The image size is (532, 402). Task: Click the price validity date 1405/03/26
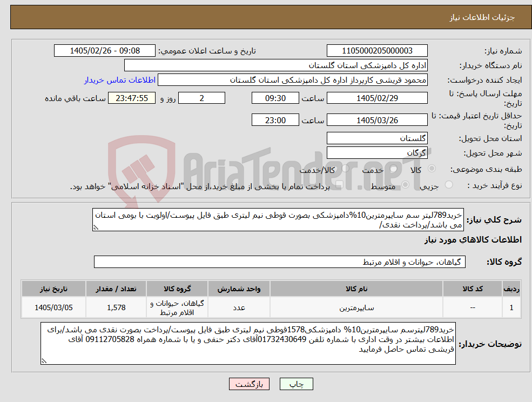377,120
